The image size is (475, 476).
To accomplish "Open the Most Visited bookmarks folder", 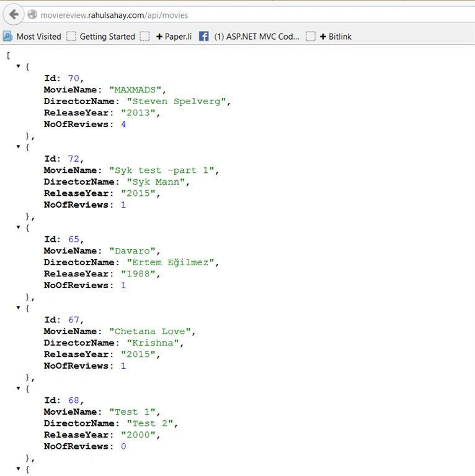I will (x=38, y=37).
